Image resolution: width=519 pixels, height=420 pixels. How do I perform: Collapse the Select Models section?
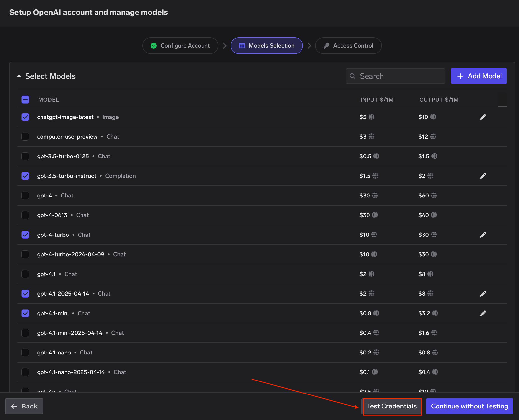pyautogui.click(x=19, y=76)
